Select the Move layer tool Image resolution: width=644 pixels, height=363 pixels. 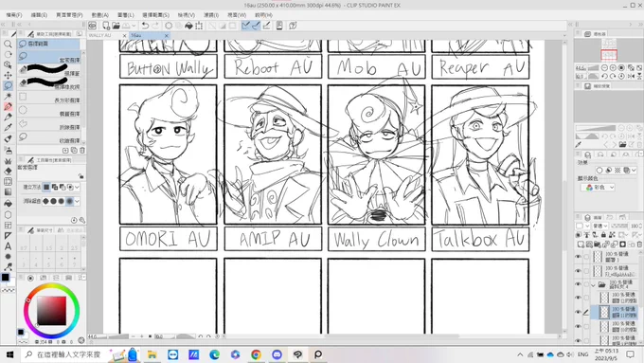[x=8, y=75]
